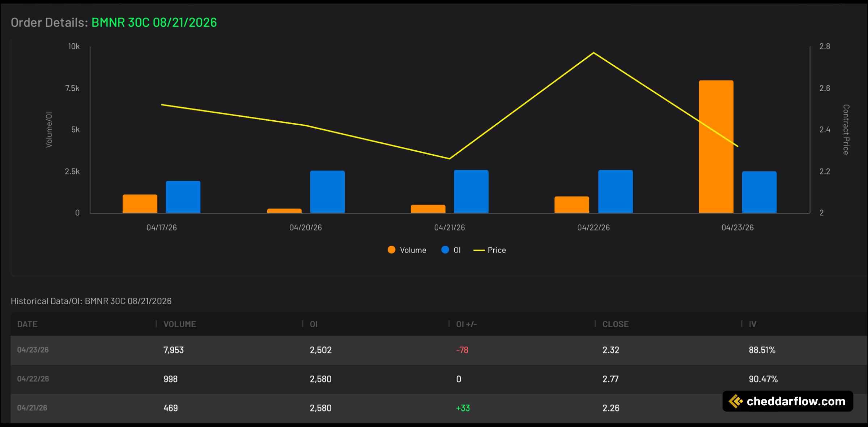Click the 04/23/26 x-axis label
Viewport: 868px width, 427px height.
tap(737, 228)
